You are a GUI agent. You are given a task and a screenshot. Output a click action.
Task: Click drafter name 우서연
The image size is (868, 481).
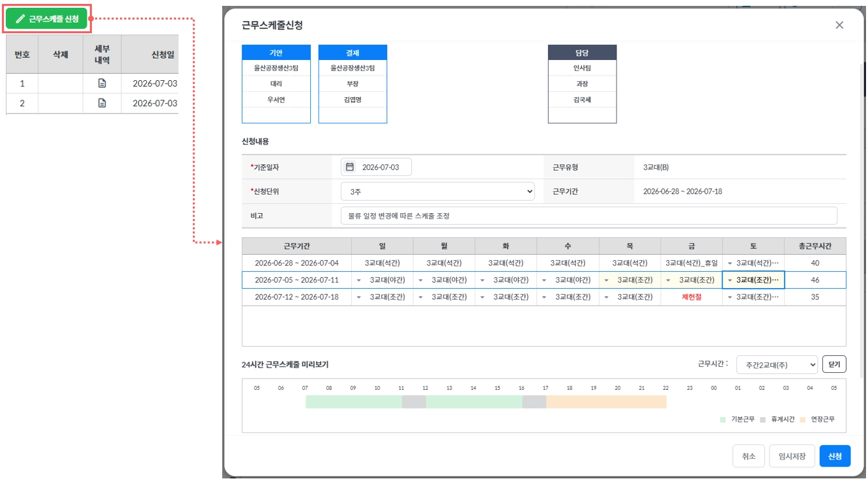pyautogui.click(x=276, y=100)
